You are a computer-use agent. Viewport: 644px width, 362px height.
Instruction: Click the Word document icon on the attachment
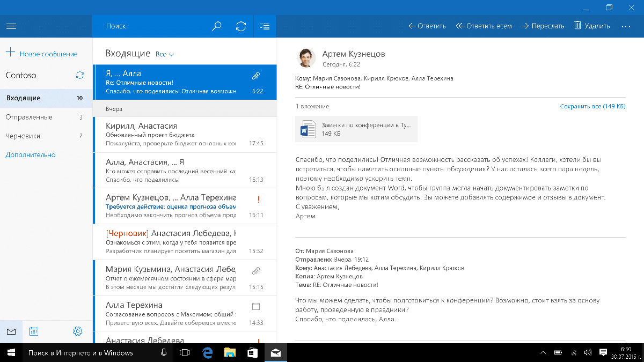(x=308, y=129)
